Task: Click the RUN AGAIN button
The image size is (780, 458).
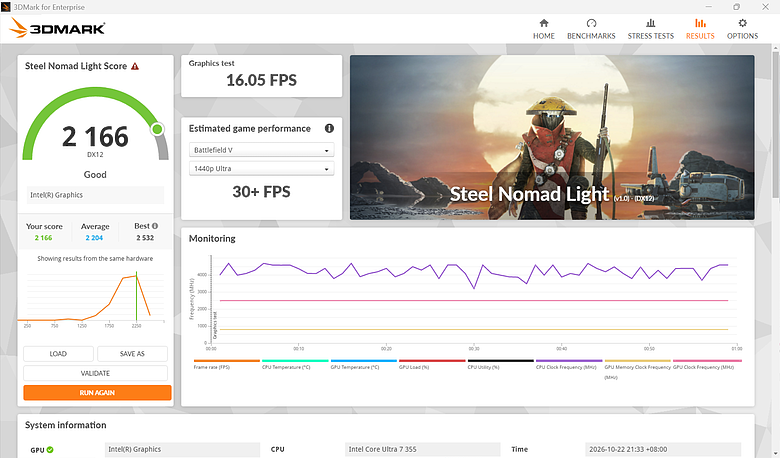Action: [97, 392]
